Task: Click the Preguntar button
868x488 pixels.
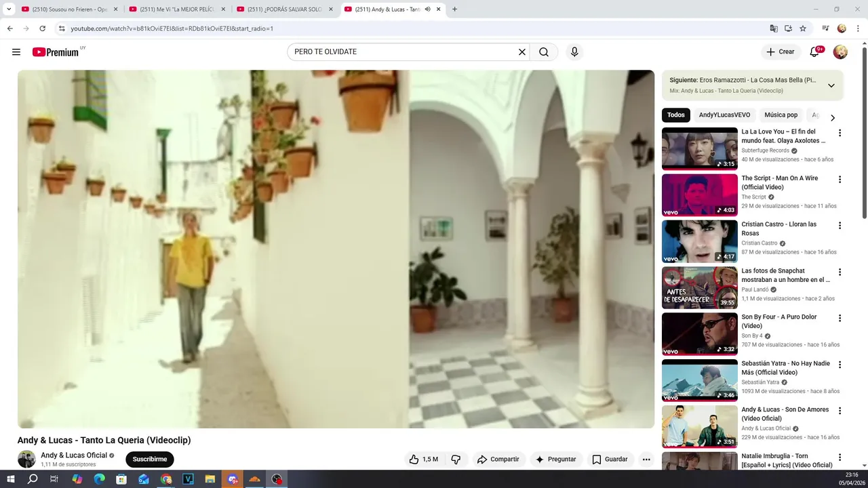Action: (555, 460)
